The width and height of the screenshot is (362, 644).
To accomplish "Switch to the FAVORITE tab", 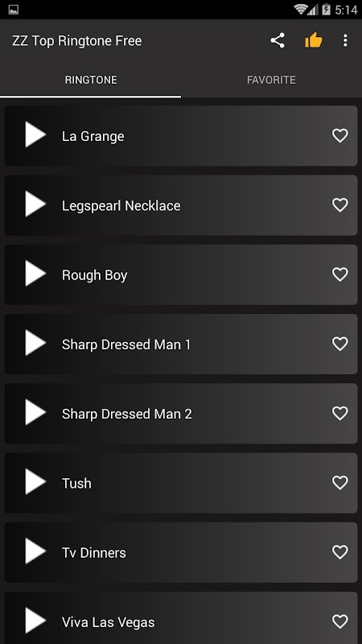I will [271, 80].
